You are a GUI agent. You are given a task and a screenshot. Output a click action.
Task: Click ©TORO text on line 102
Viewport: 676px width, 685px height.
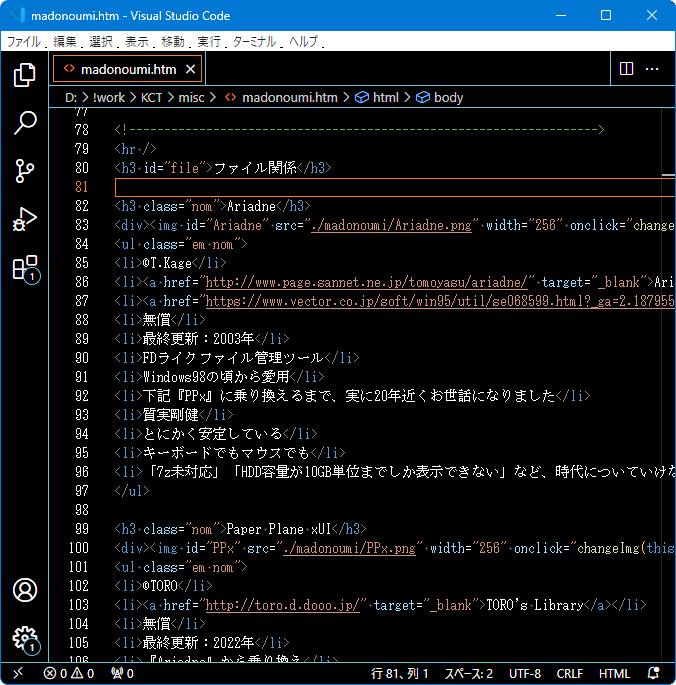(x=160, y=586)
